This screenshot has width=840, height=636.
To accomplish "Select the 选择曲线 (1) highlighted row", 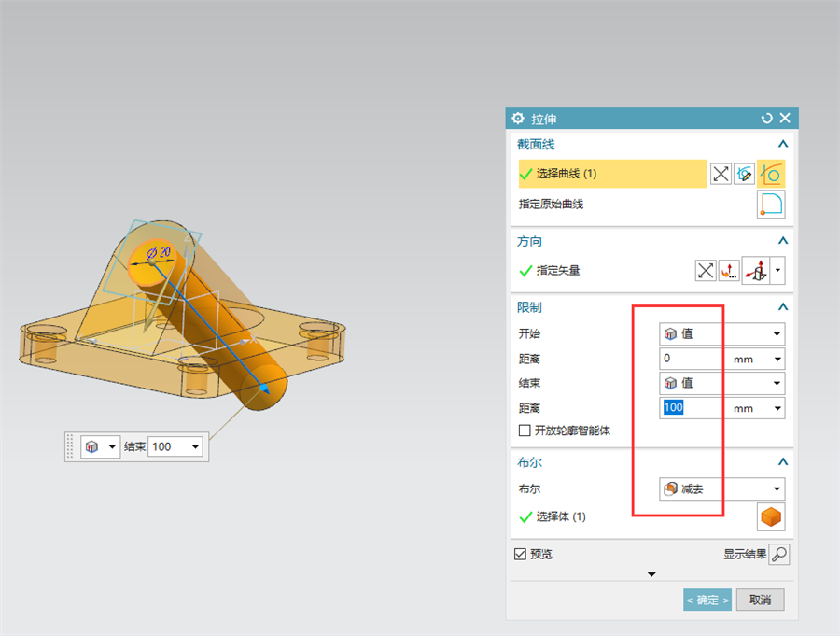I will 612,174.
